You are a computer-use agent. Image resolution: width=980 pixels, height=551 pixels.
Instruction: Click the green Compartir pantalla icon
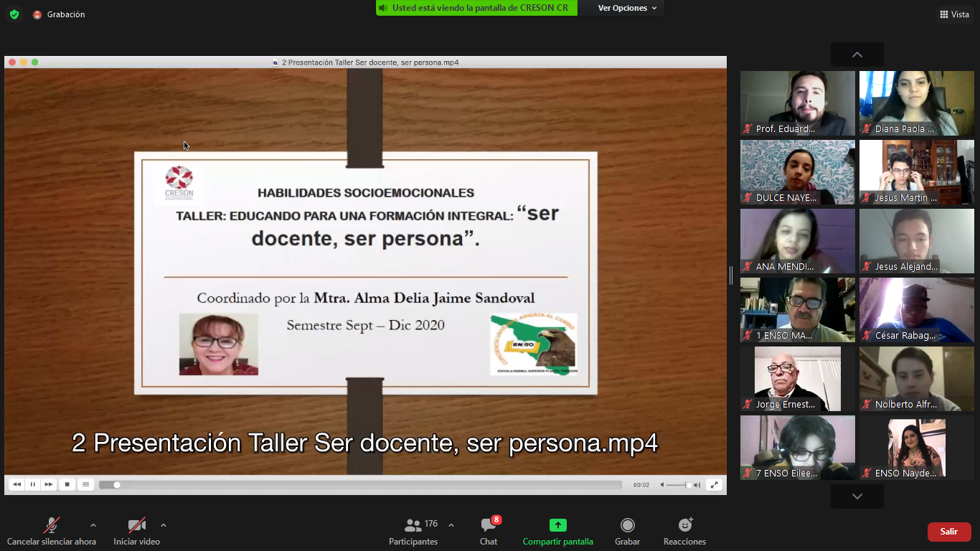557,526
